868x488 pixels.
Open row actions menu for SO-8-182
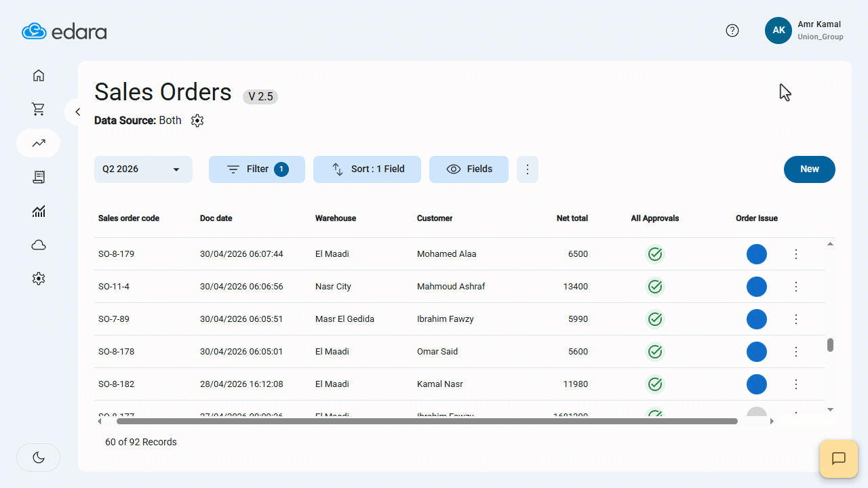click(x=796, y=384)
